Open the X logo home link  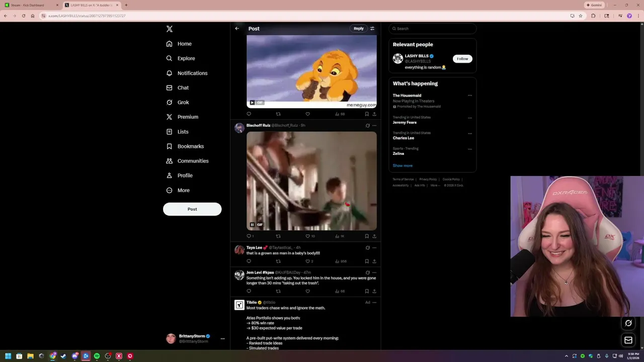click(170, 29)
